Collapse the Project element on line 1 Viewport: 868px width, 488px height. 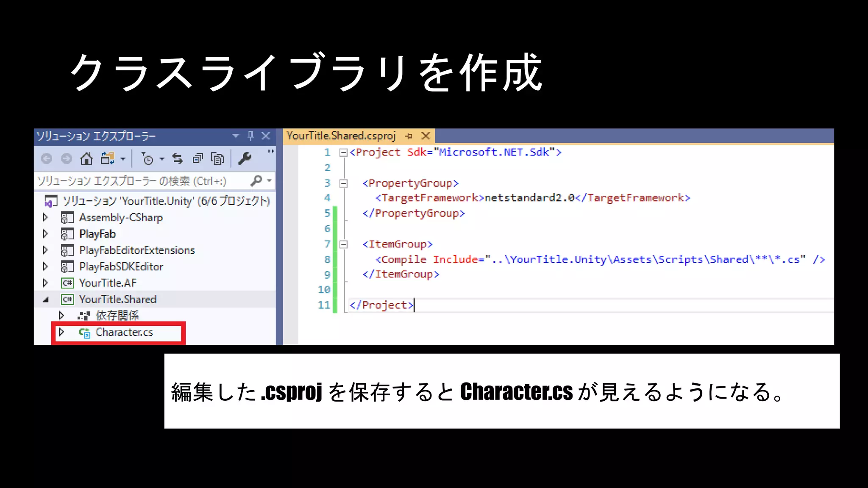click(343, 152)
